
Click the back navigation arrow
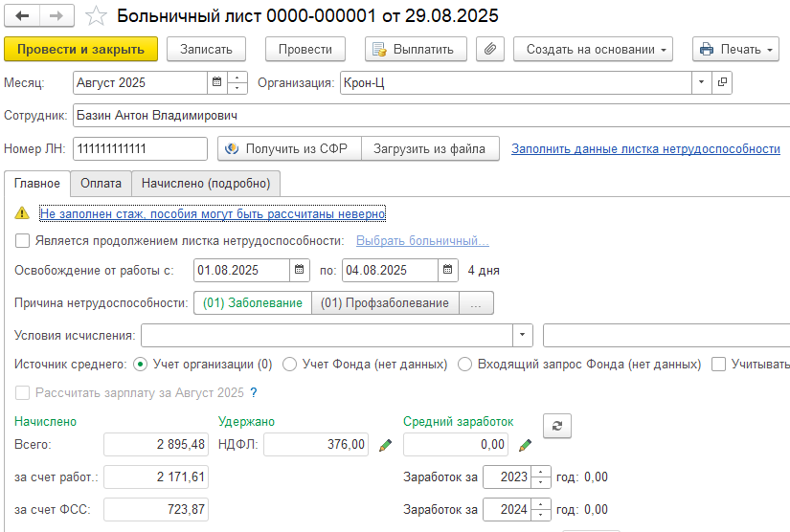pos(23,16)
